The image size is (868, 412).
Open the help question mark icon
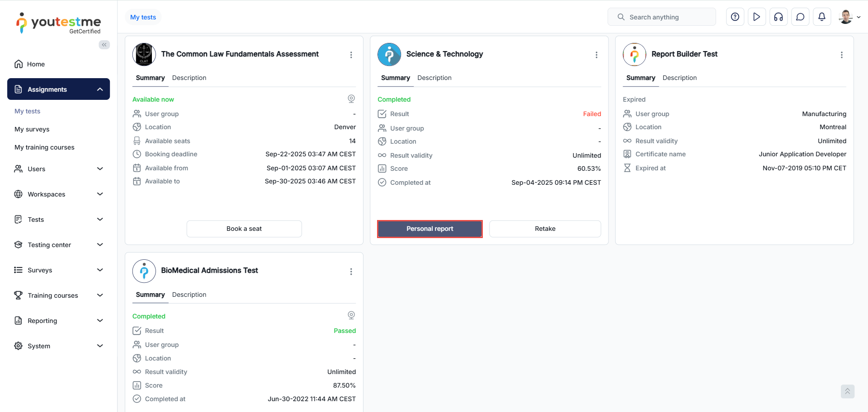(735, 17)
